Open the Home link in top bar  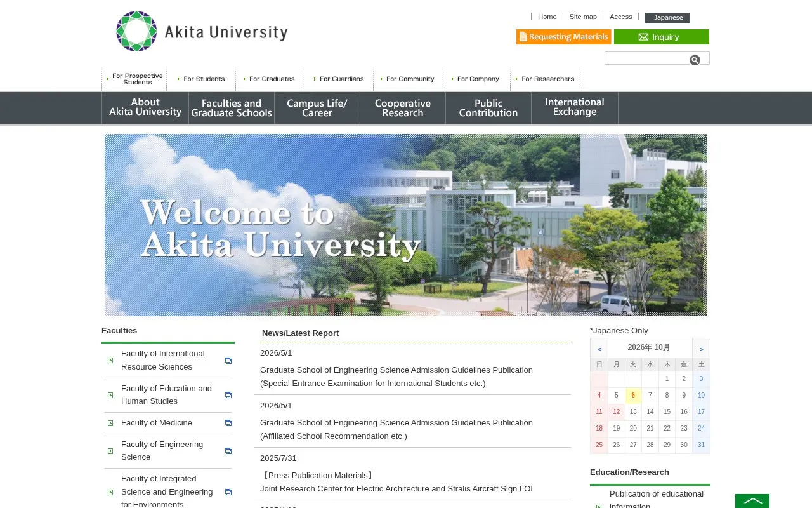(x=547, y=17)
